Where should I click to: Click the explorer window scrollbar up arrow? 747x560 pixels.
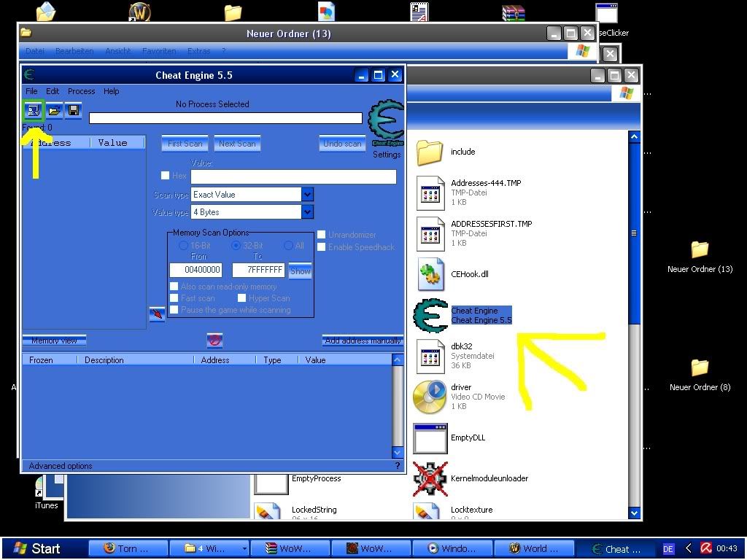pos(634,137)
